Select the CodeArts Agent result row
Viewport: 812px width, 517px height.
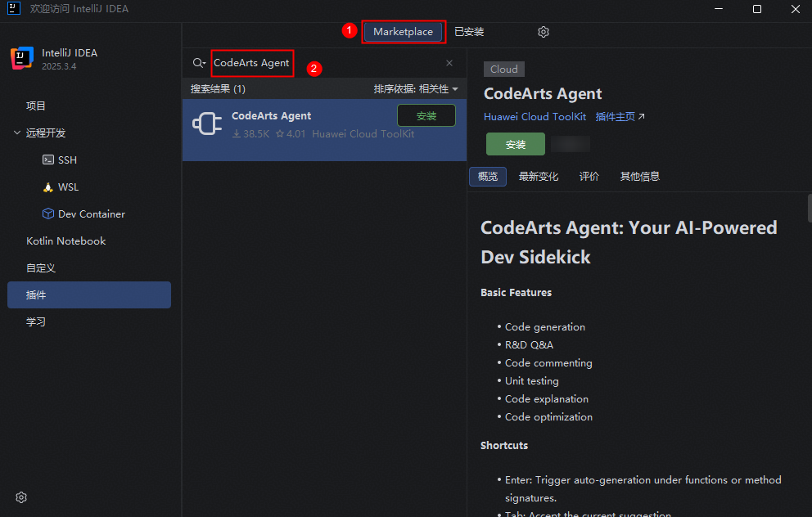point(324,130)
